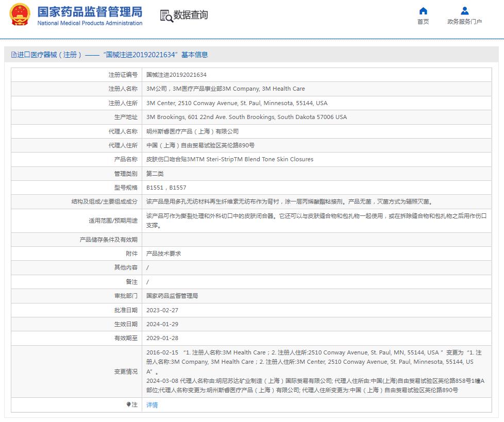Select the 审批部门 label cell
This screenshot has width=504, height=422.
tap(76, 296)
